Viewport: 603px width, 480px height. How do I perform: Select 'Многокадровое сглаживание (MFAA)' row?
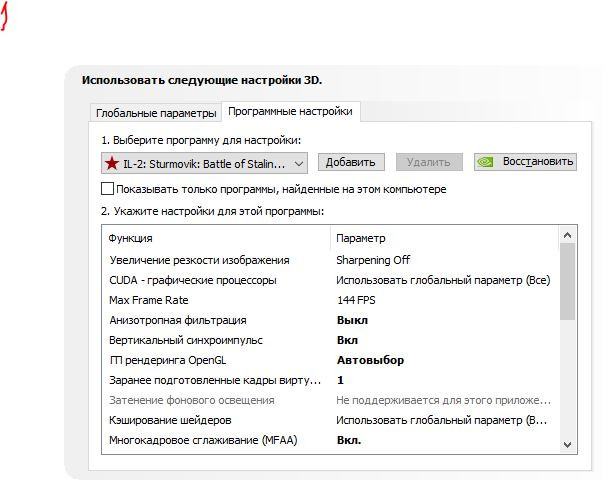330,440
